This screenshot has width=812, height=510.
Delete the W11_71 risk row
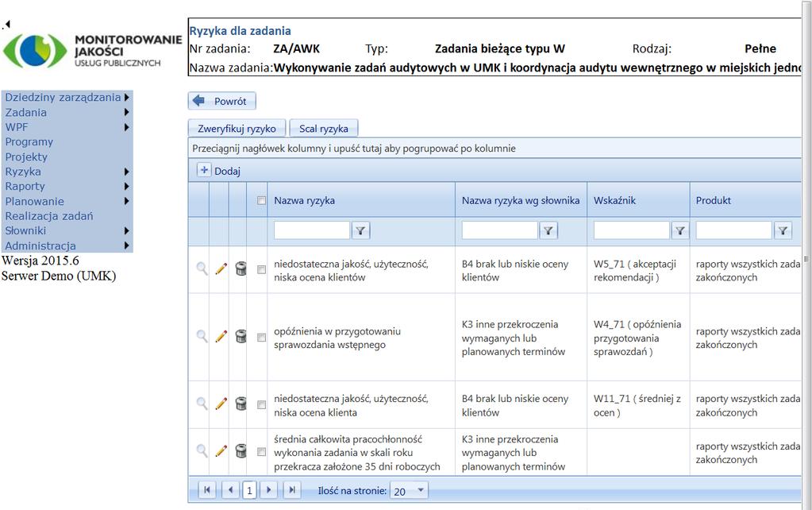(x=241, y=404)
